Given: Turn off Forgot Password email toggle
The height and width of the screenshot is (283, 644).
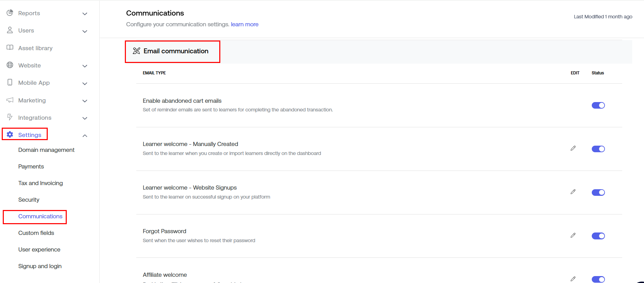Looking at the screenshot, I should coord(598,236).
